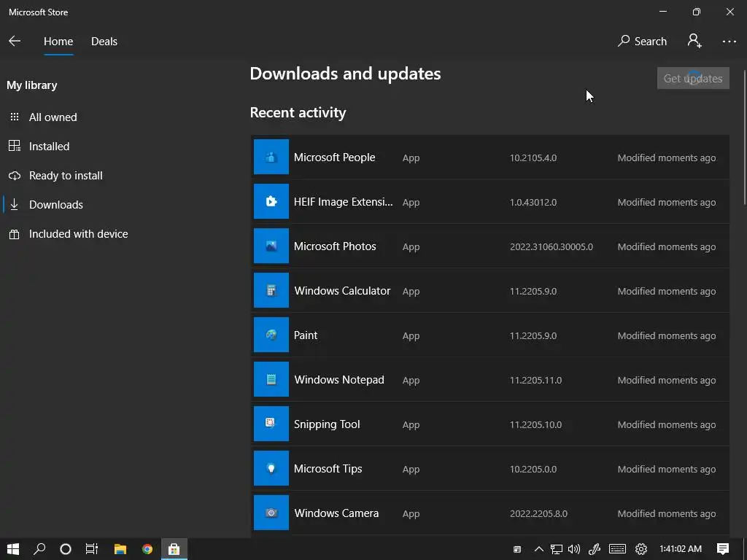This screenshot has height=560, width=747.
Task: Click version 1.0.43012.0 of HEIF Image Extensions
Action: click(x=533, y=203)
